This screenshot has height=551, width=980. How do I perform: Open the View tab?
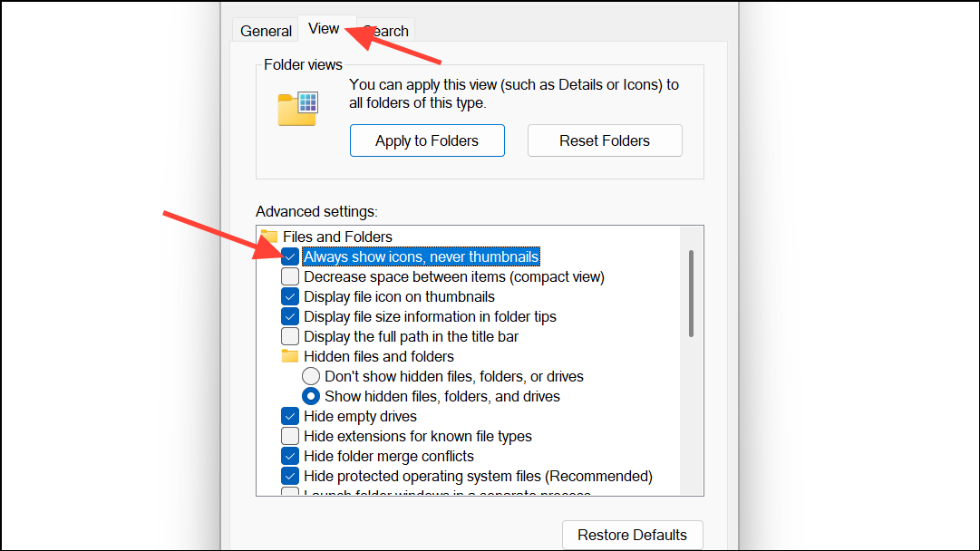click(x=325, y=28)
